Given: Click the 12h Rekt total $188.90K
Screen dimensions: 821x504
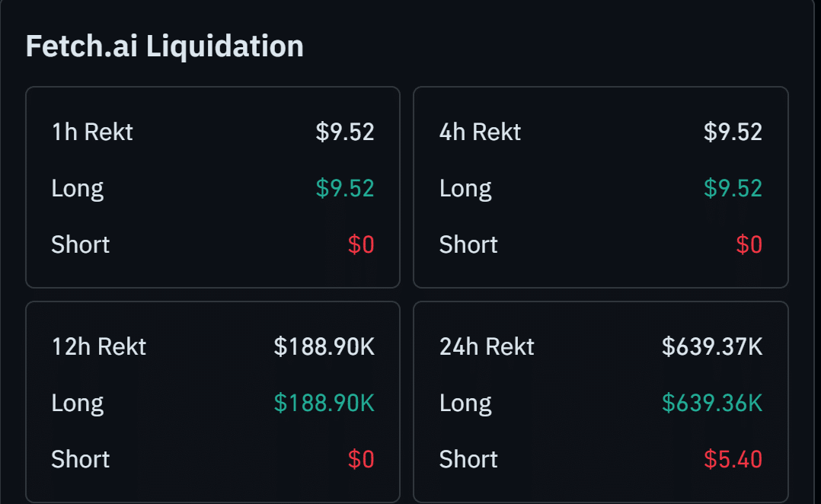Looking at the screenshot, I should tap(324, 347).
